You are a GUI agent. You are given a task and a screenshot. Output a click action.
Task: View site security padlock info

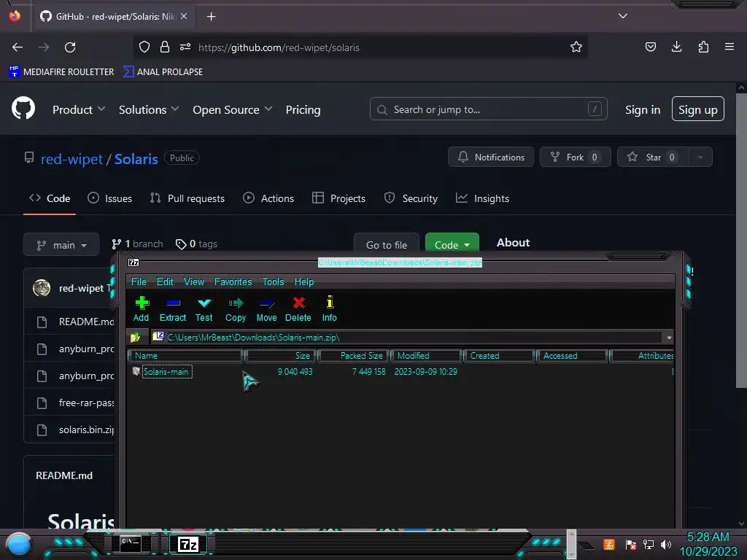click(x=165, y=47)
